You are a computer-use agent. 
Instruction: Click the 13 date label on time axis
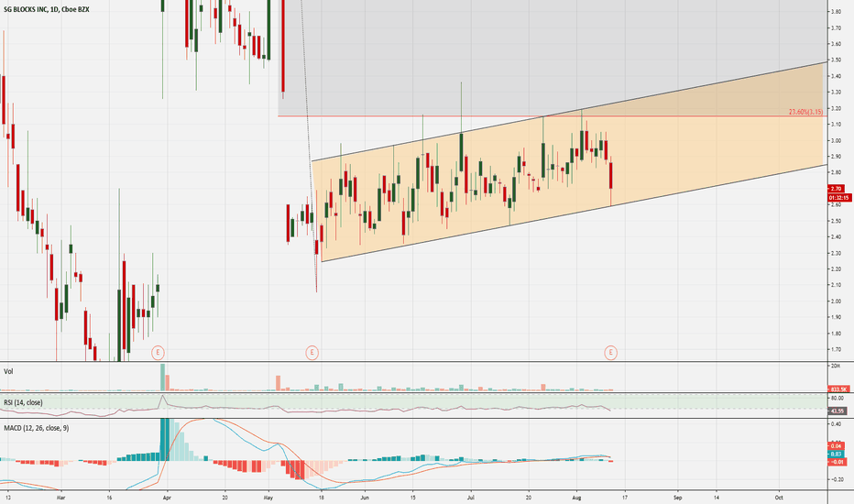coord(7,498)
